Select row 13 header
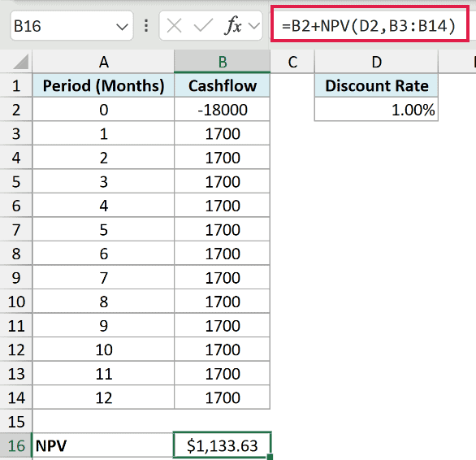 coord(15,373)
